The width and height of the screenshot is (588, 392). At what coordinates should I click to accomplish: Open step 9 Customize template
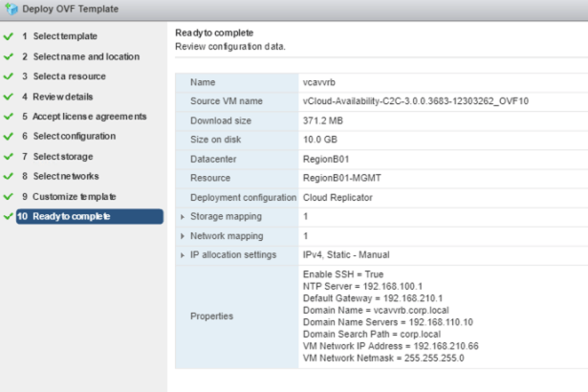(x=74, y=197)
